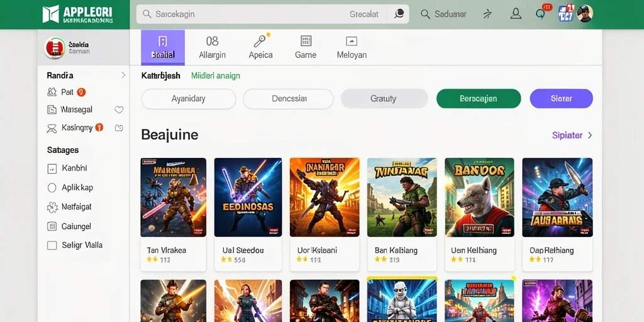Open the Srecalat search filter
The image size is (644, 322).
pos(364,14)
